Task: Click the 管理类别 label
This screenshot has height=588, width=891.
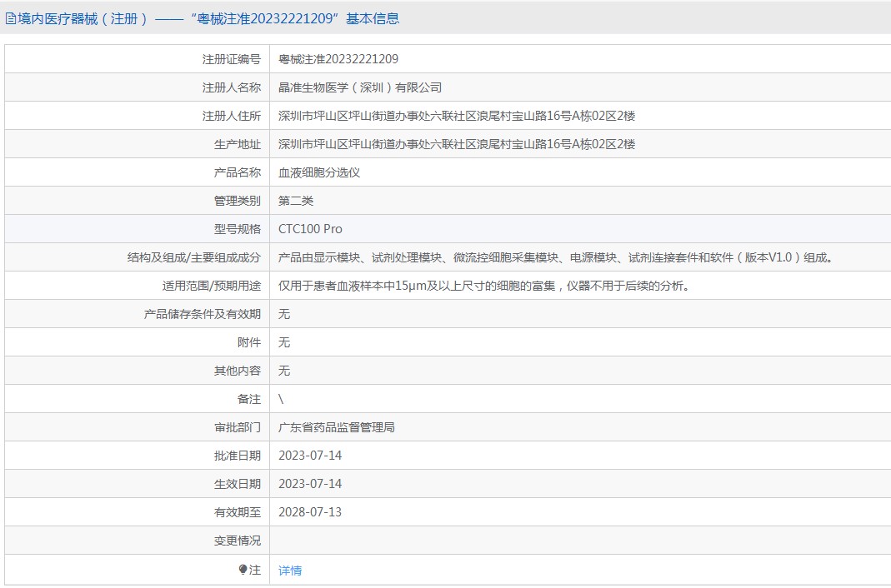Action: pos(238,201)
